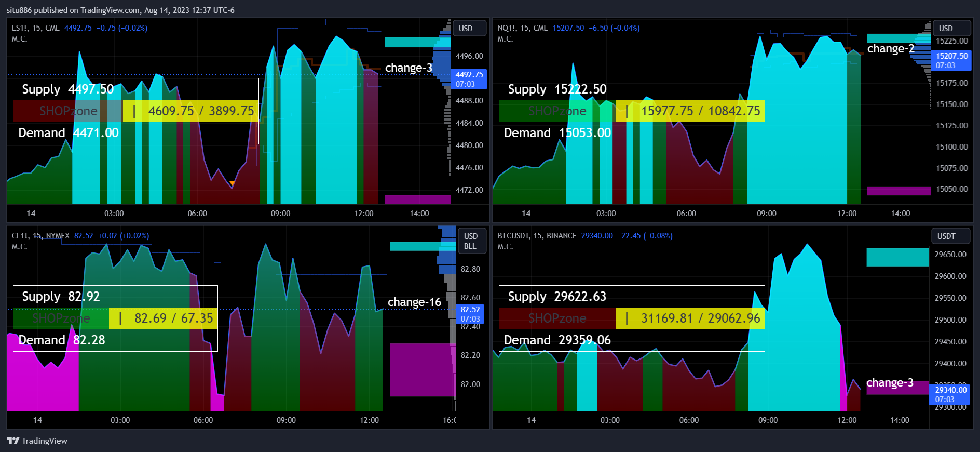The height and width of the screenshot is (452, 980).
Task: Click the purple demand zone box in NQ1! chart
Action: tap(899, 191)
